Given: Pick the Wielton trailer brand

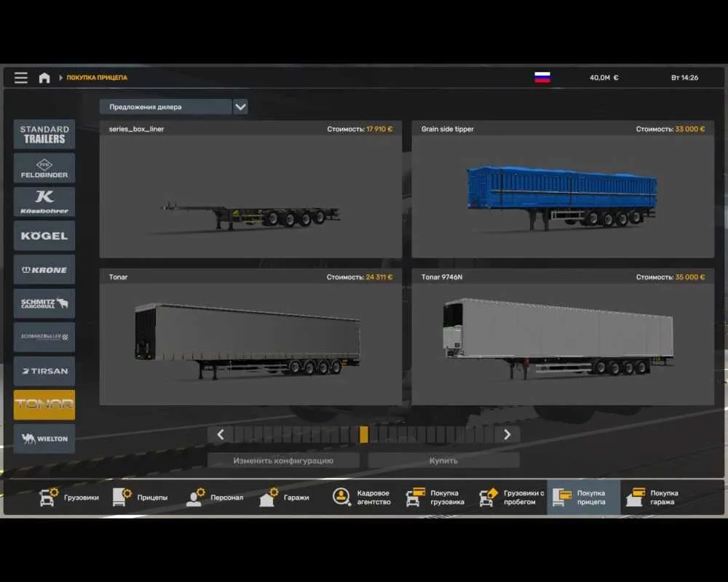Looking at the screenshot, I should [x=44, y=439].
